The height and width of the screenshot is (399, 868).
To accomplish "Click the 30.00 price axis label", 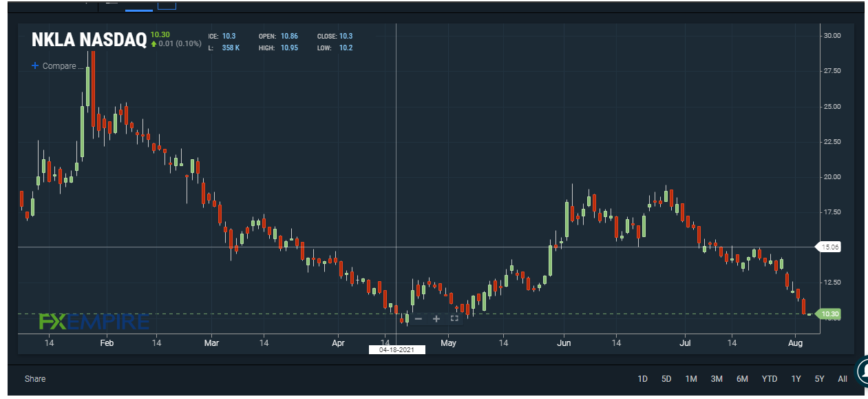I will [832, 36].
